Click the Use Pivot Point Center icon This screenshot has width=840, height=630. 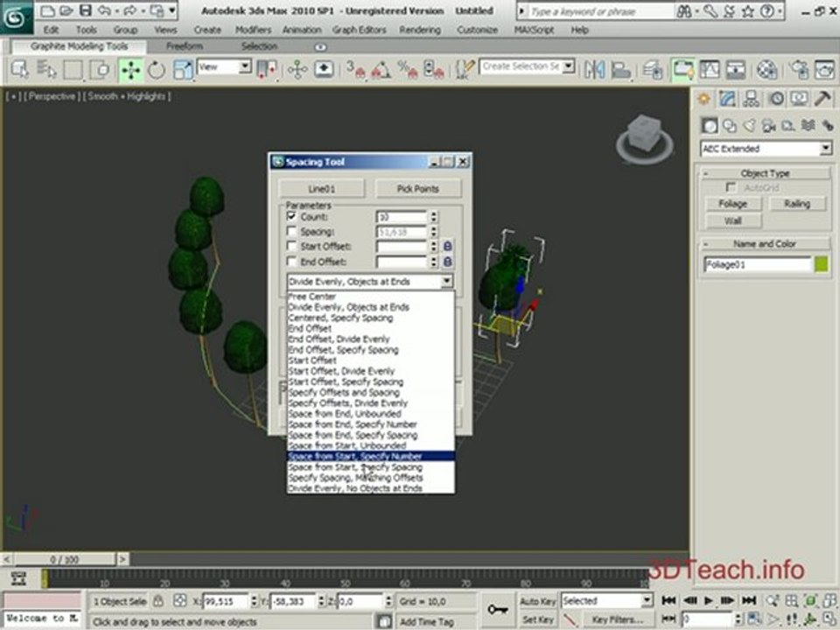tap(266, 70)
